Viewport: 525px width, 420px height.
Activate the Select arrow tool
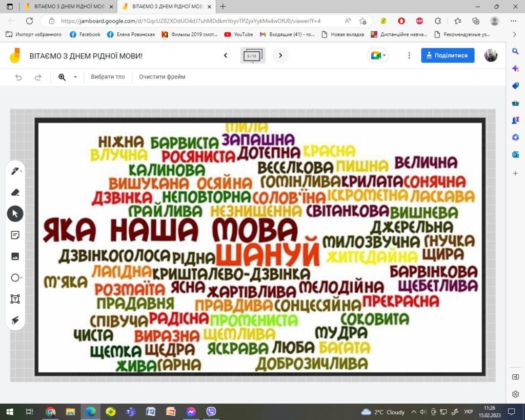click(x=15, y=214)
